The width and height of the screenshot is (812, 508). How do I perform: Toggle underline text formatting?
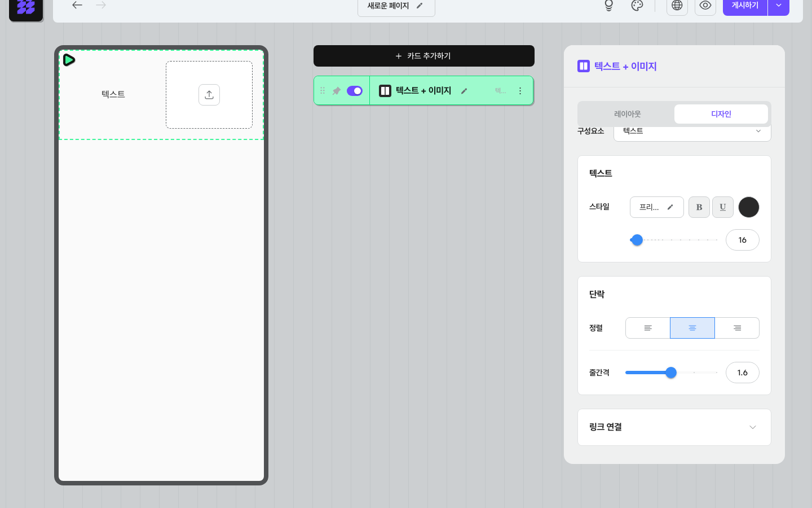(x=723, y=207)
